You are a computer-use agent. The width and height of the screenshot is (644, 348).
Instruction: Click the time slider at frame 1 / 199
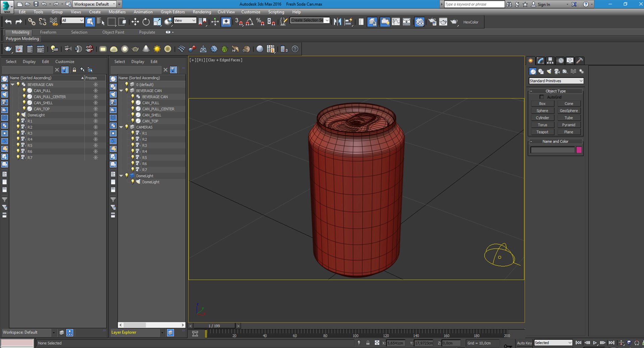[x=214, y=326]
